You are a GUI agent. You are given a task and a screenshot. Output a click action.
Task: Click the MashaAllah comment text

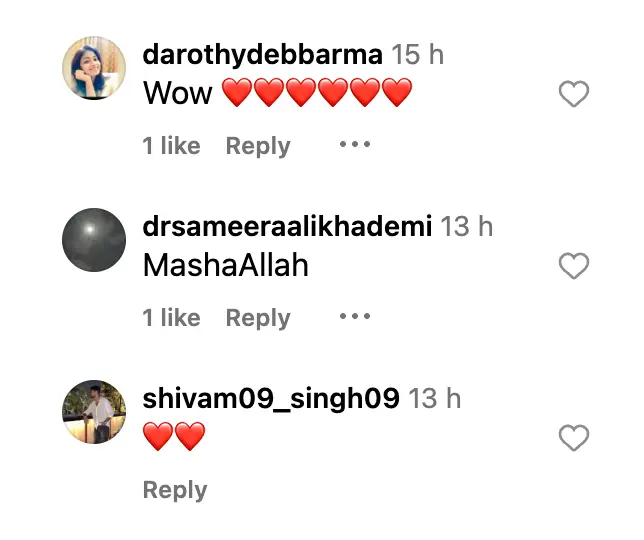tap(225, 265)
